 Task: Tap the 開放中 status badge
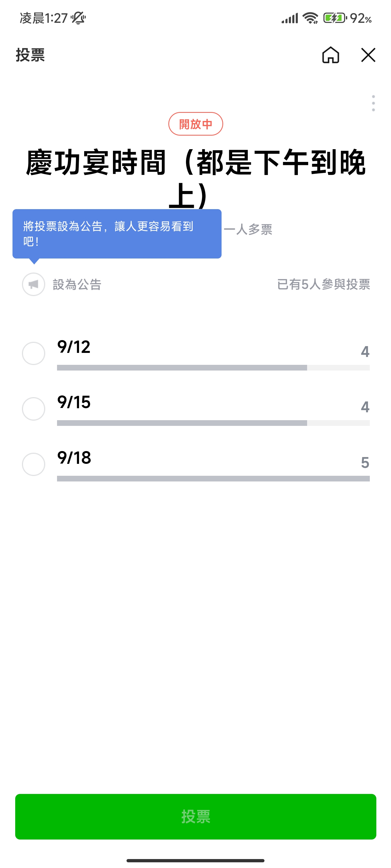tap(196, 124)
